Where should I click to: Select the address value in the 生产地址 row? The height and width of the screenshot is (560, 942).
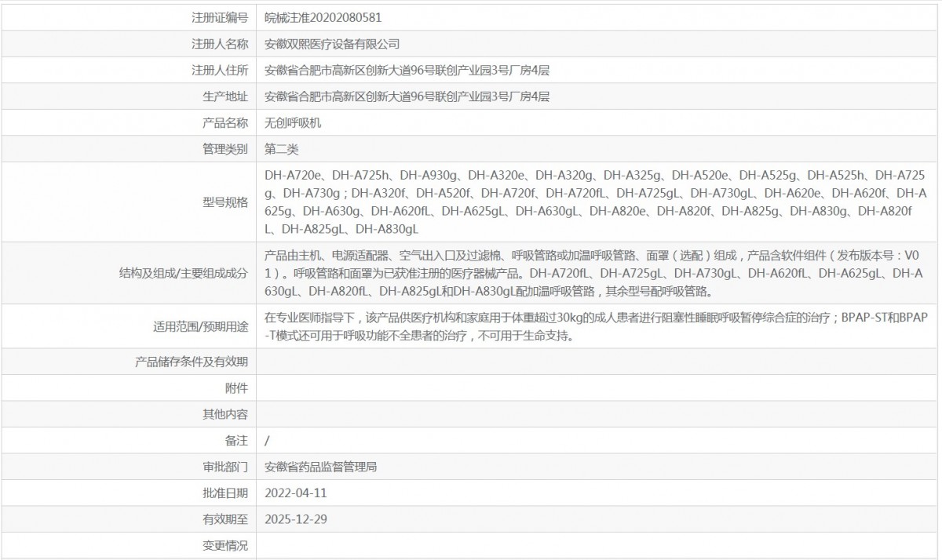point(407,96)
